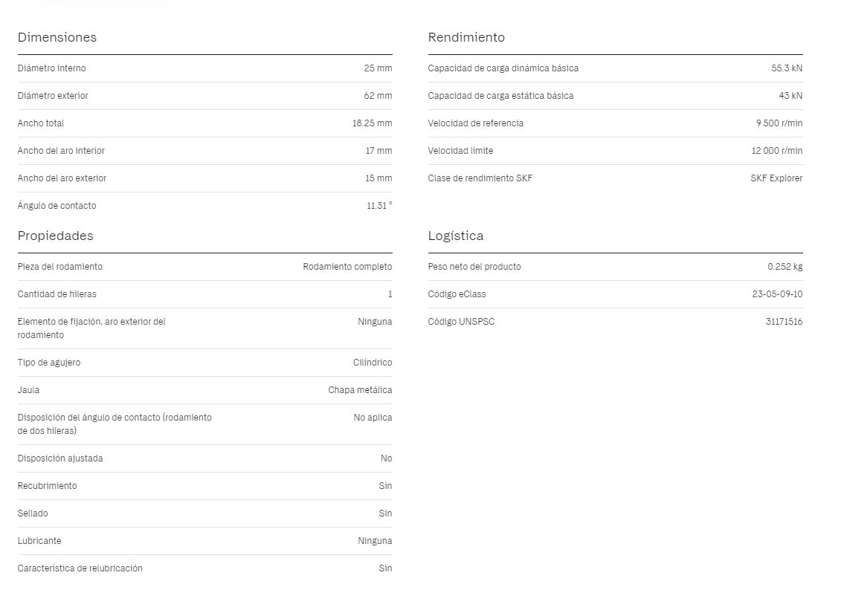Viewport: 847px width, 616px height.
Task: Select the SKF Explorer performance class value
Action: point(776,178)
